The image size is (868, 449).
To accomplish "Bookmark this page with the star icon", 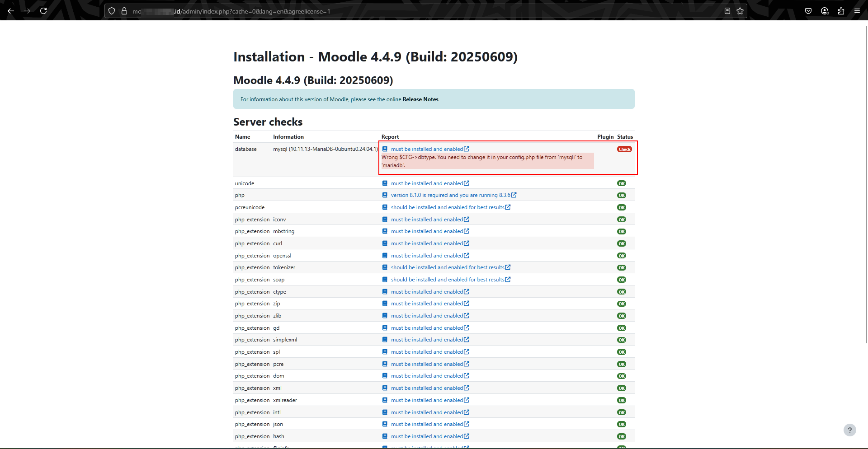I will click(740, 11).
